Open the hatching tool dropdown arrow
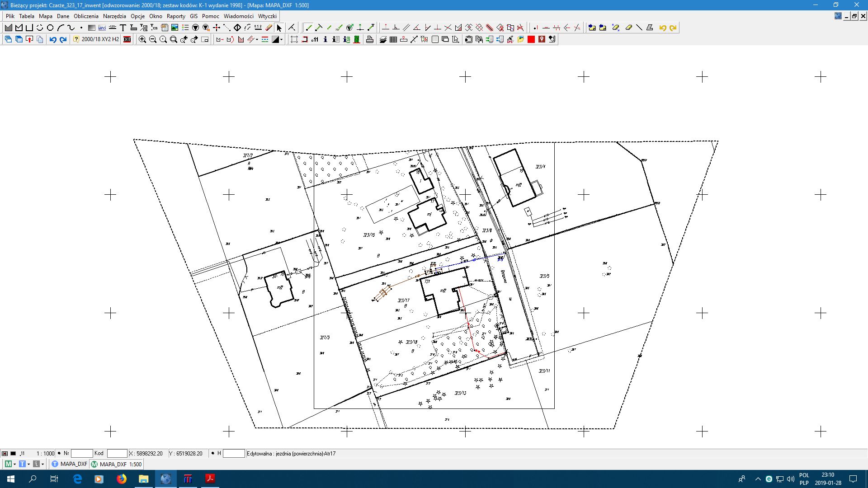Image resolution: width=868 pixels, height=488 pixels. [x=257, y=39]
